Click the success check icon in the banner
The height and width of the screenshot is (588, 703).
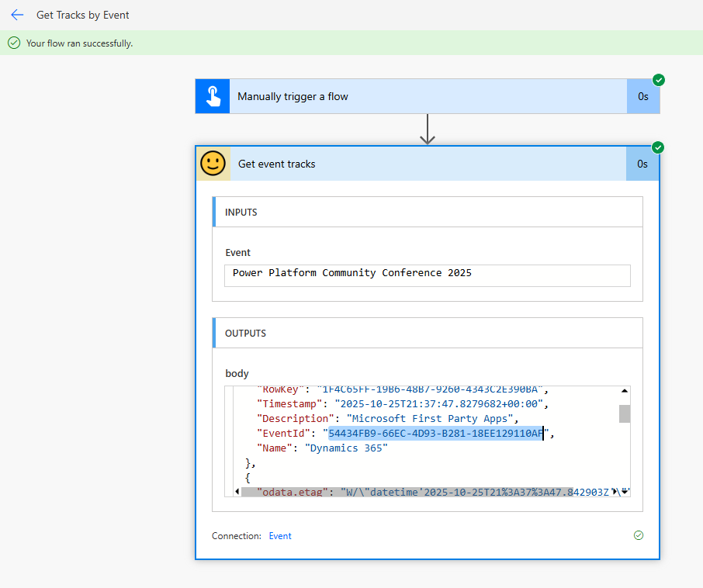pyautogui.click(x=14, y=43)
